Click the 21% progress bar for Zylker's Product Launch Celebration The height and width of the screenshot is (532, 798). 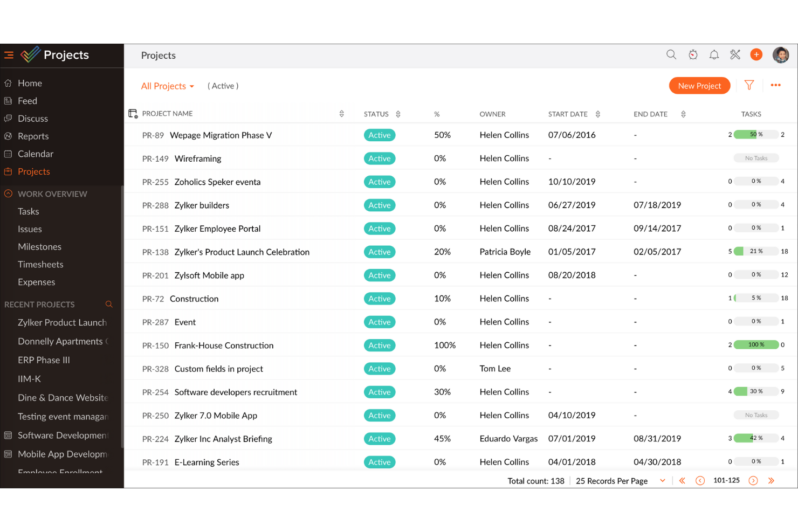click(756, 251)
